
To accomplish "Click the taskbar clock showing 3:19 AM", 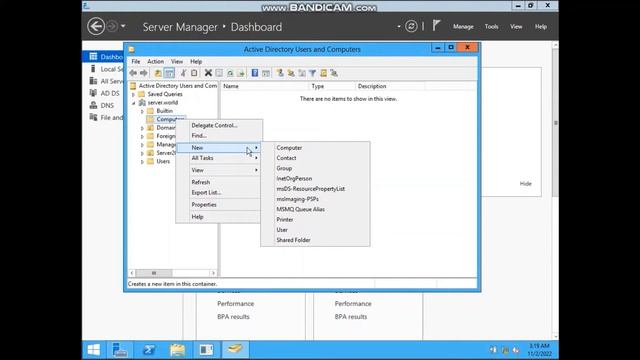I will click(x=539, y=350).
